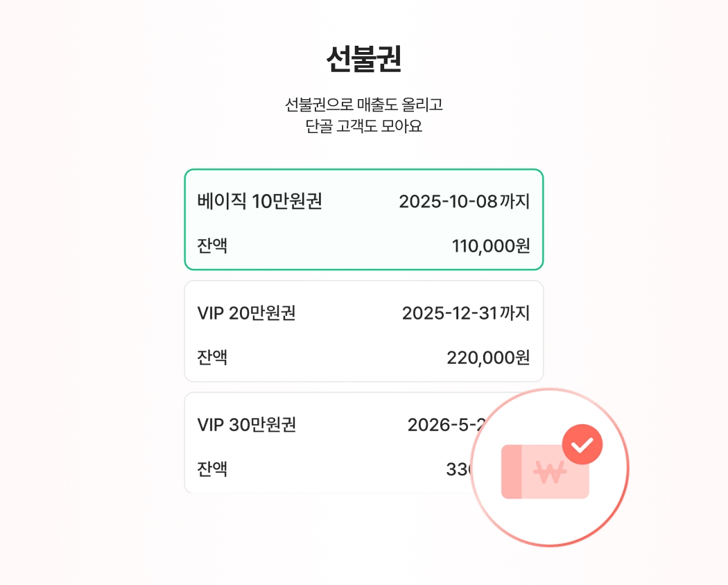Open the 선불권 title header

(x=363, y=59)
